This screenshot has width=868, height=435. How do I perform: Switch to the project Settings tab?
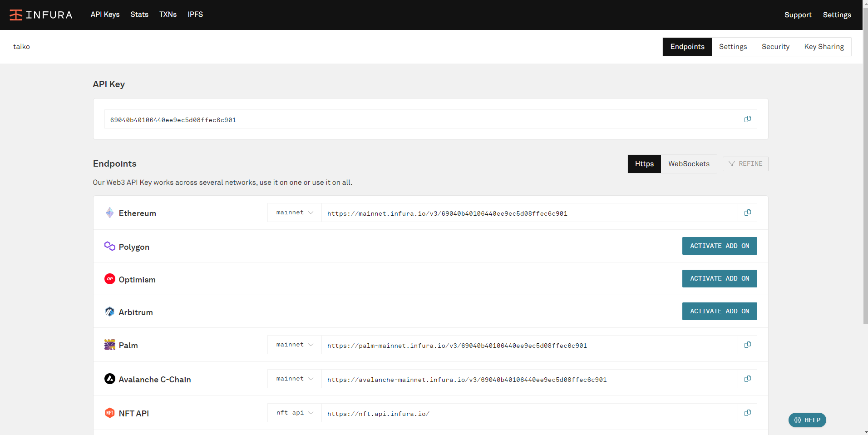(733, 47)
